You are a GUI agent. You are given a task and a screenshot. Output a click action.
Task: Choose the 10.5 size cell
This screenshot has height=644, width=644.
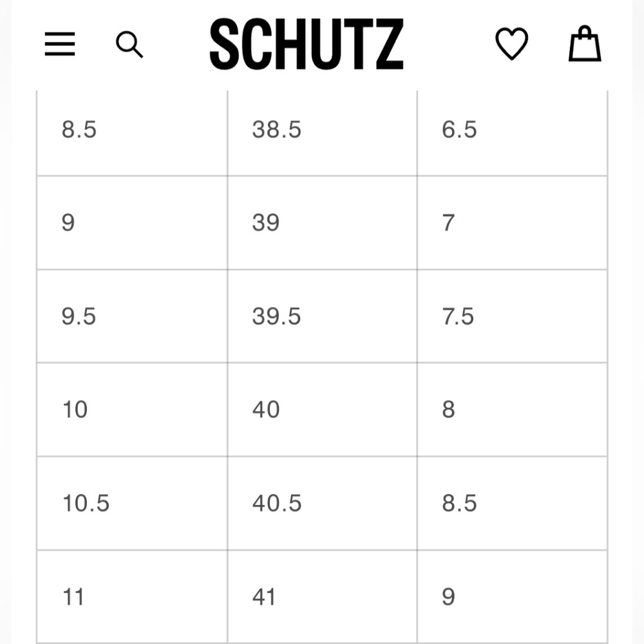pyautogui.click(x=132, y=503)
